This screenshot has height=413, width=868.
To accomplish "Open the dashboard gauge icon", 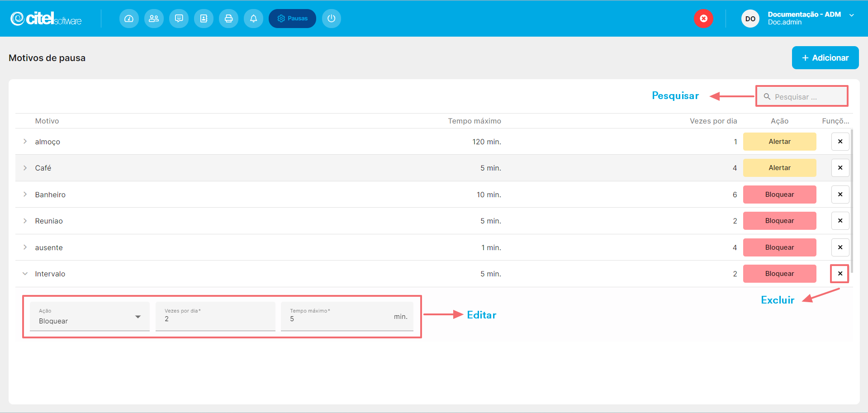I will click(129, 19).
